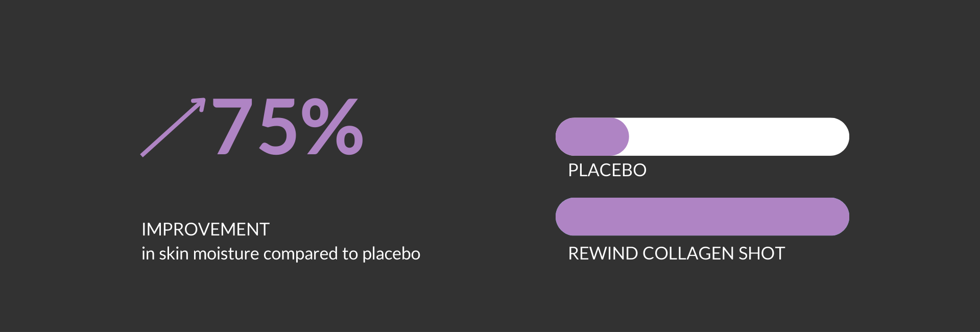This screenshot has height=332, width=980.
Task: Click the word "moisture" in the description
Action: click(x=226, y=254)
